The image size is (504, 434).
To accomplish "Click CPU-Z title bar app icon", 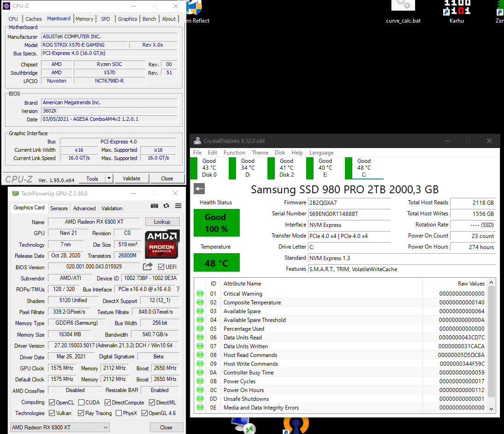I will tap(6, 6).
